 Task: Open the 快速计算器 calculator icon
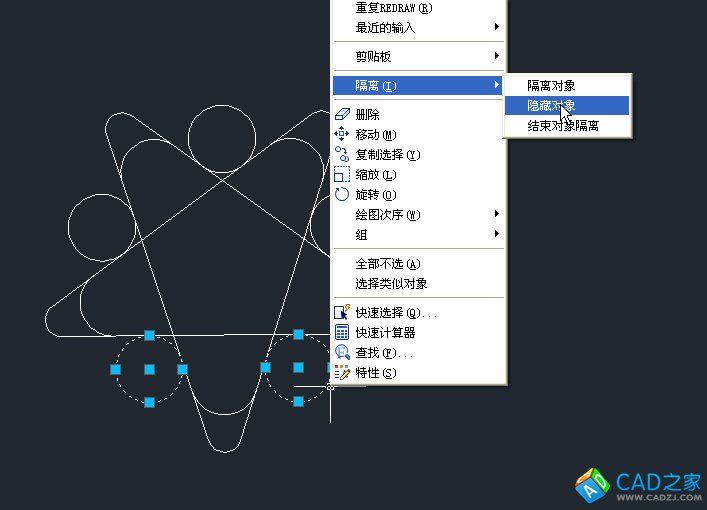click(x=342, y=333)
